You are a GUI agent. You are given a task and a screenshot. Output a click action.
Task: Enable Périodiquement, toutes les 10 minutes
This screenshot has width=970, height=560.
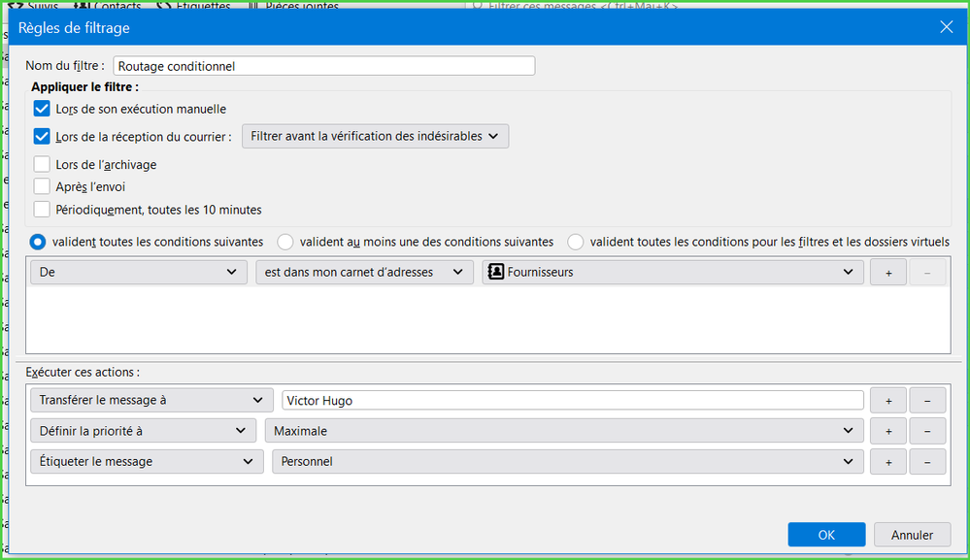42,209
